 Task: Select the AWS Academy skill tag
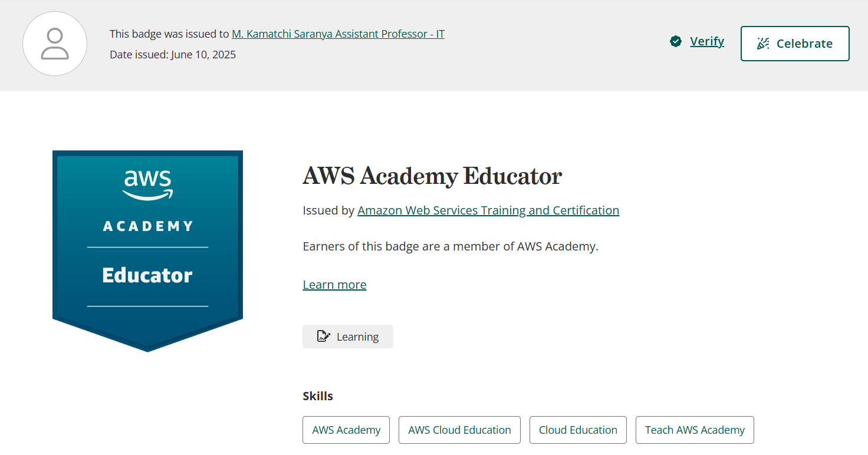(346, 430)
